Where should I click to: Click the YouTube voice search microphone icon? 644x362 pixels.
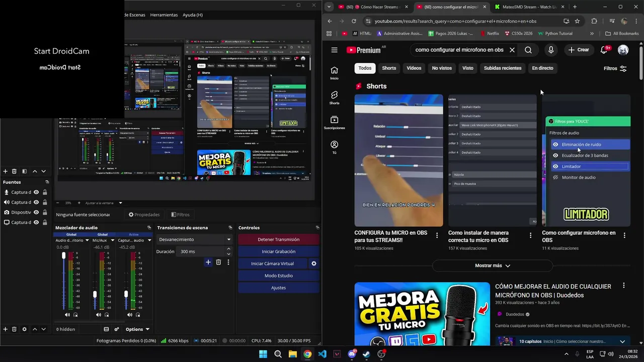pyautogui.click(x=551, y=50)
